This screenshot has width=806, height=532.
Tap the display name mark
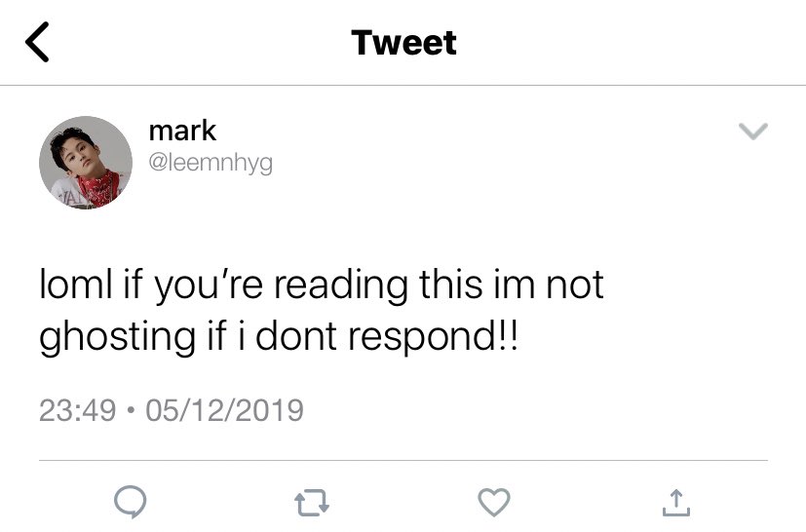182,131
